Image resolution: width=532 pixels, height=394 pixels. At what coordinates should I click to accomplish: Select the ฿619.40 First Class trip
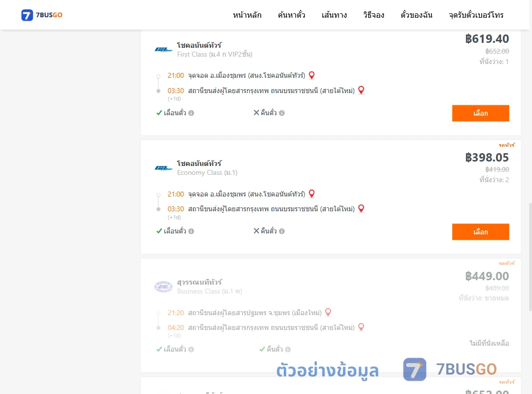click(480, 113)
